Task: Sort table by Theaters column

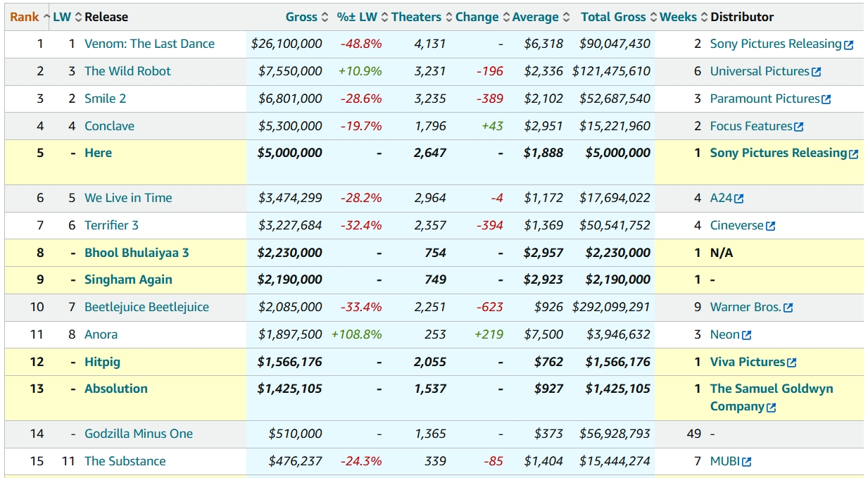Action: pos(422,17)
